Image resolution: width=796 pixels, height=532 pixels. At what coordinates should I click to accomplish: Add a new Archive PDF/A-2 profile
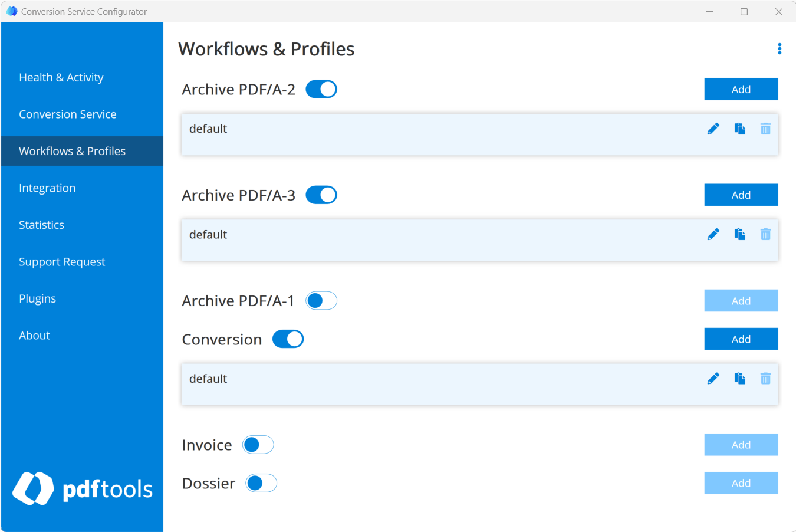point(741,88)
